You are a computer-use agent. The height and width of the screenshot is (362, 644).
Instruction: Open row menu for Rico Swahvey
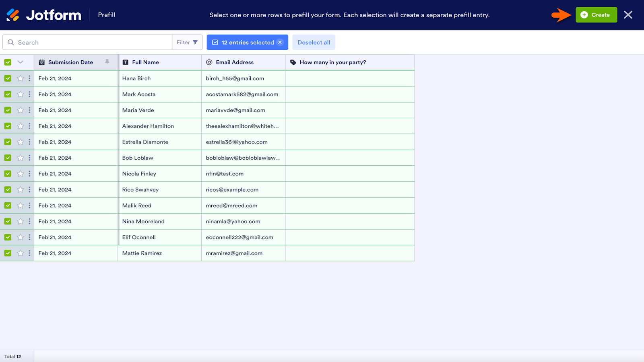(x=29, y=189)
